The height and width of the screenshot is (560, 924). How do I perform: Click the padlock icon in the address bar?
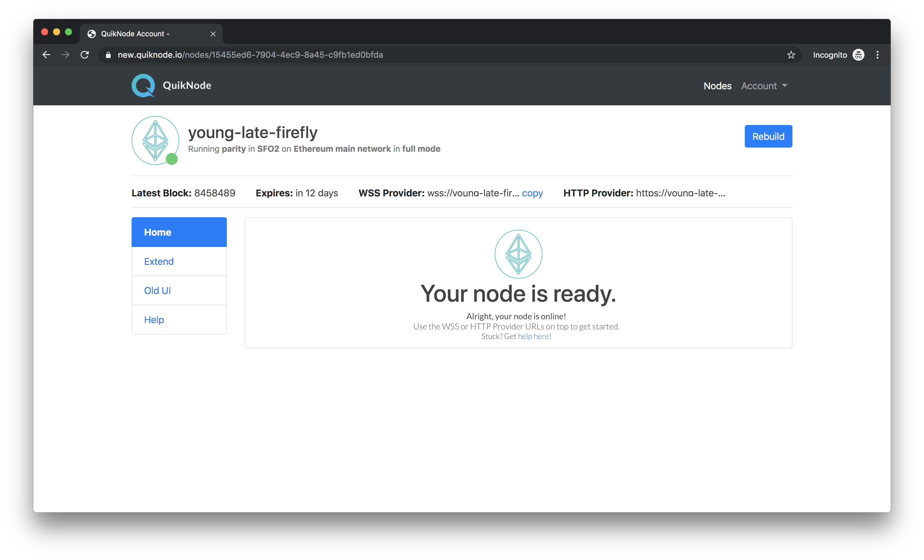click(x=108, y=55)
